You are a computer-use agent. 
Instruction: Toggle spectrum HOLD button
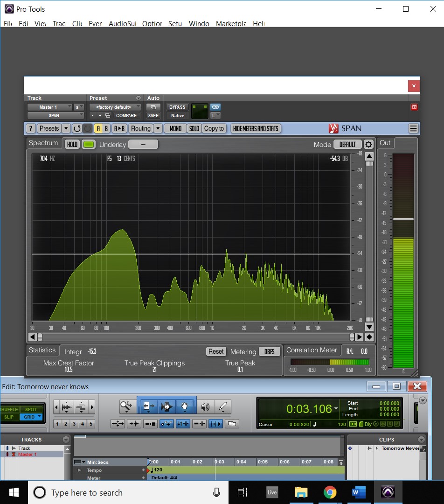coord(72,144)
